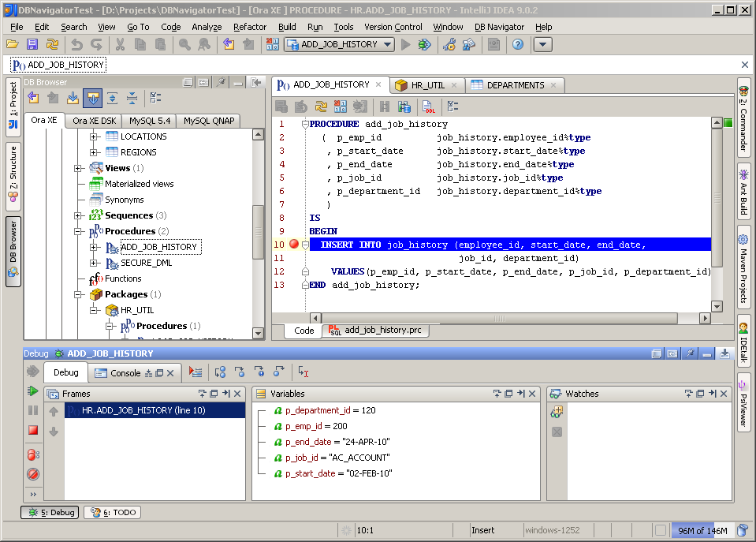The width and height of the screenshot is (756, 542).
Task: Open the ADD_JOB_HISTORY run configuration dropdown
Action: 339,44
